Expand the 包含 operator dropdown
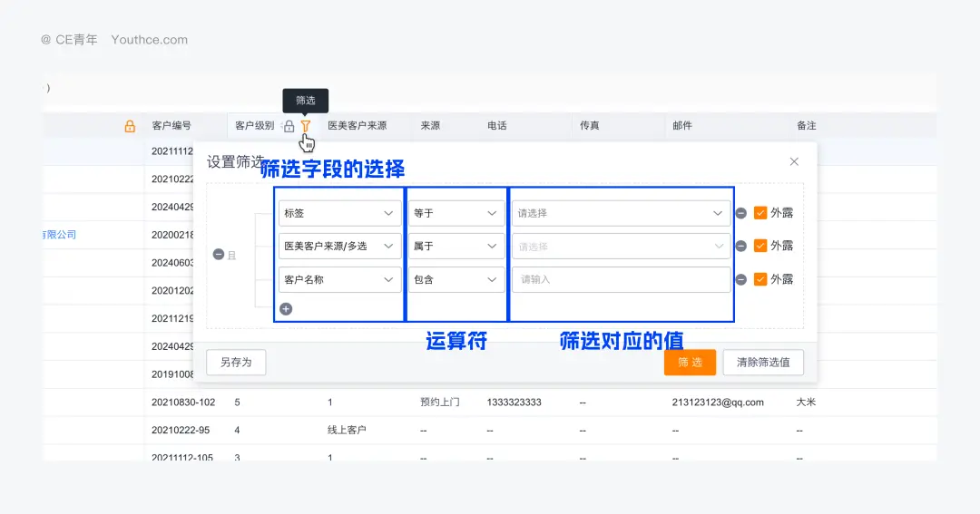 click(456, 279)
